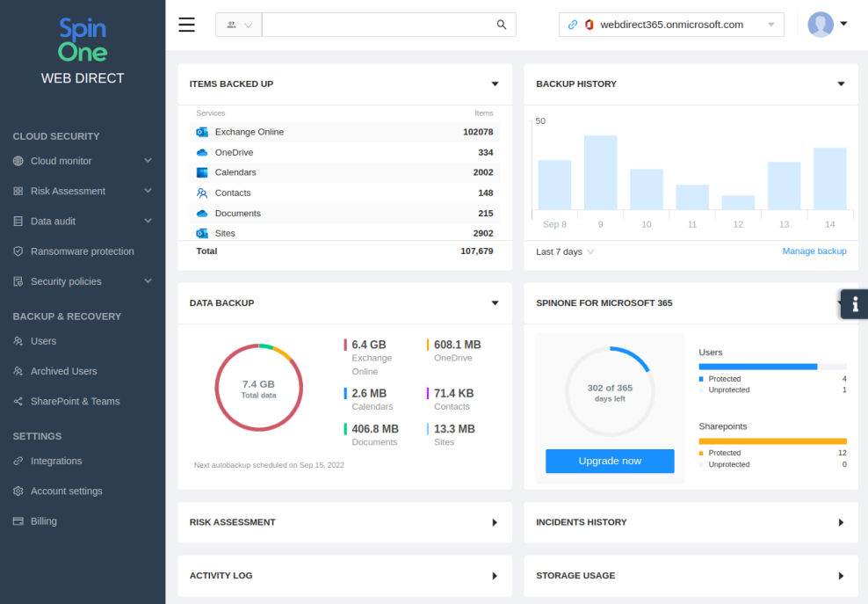The image size is (868, 604).
Task: Open the hamburger menu icon
Action: [x=186, y=25]
